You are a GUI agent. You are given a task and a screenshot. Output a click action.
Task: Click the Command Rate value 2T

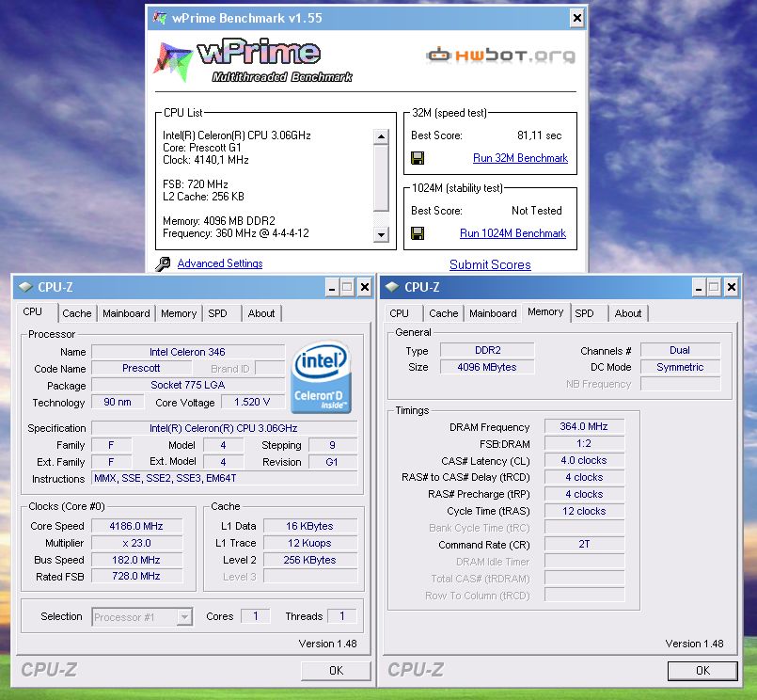tap(584, 545)
